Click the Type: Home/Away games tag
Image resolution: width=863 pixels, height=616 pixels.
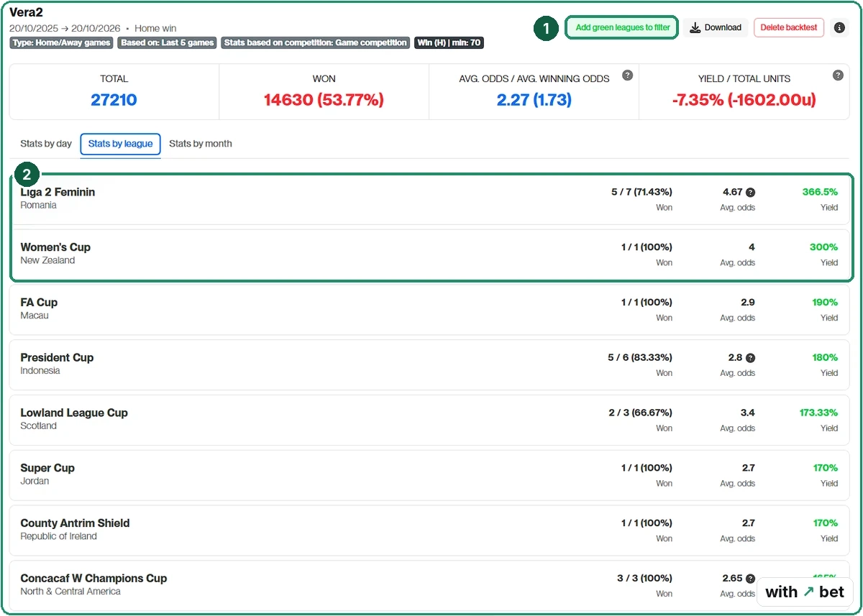(x=61, y=43)
